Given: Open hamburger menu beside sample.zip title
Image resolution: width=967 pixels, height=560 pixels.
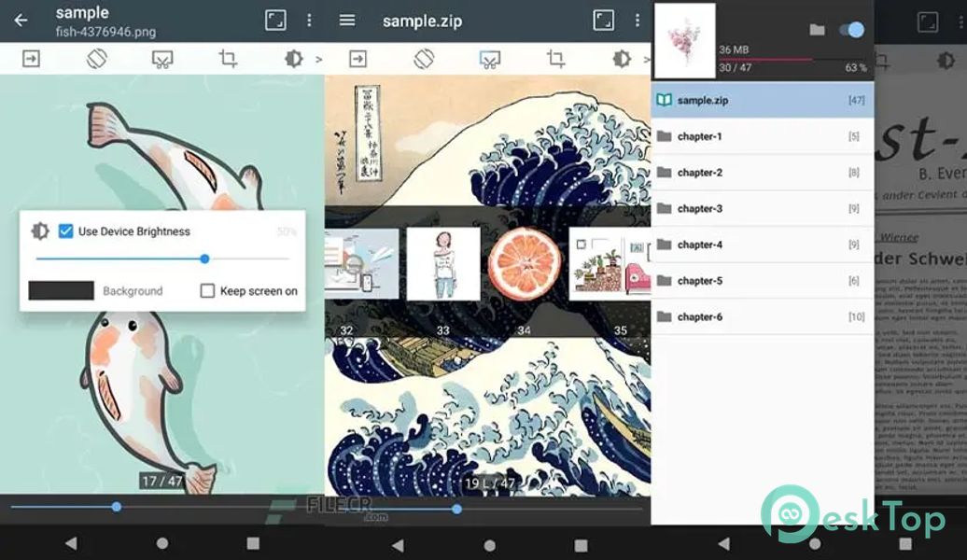Looking at the screenshot, I should [x=347, y=21].
